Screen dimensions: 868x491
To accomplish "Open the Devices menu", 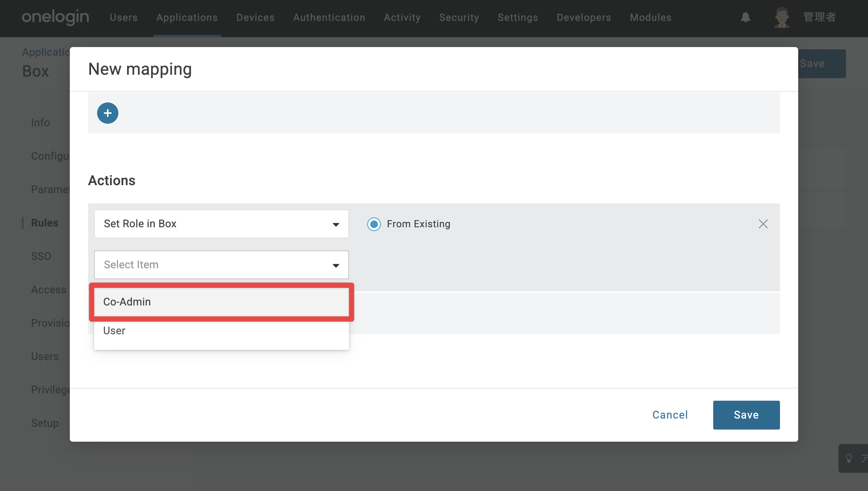I will pyautogui.click(x=255, y=17).
